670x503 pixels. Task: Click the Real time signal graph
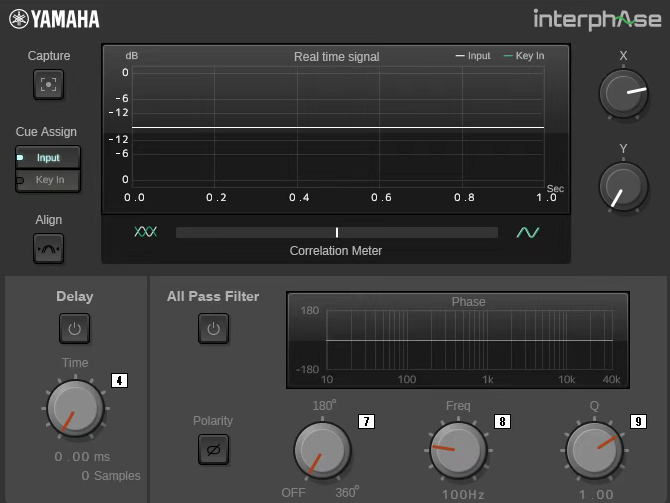[x=338, y=127]
